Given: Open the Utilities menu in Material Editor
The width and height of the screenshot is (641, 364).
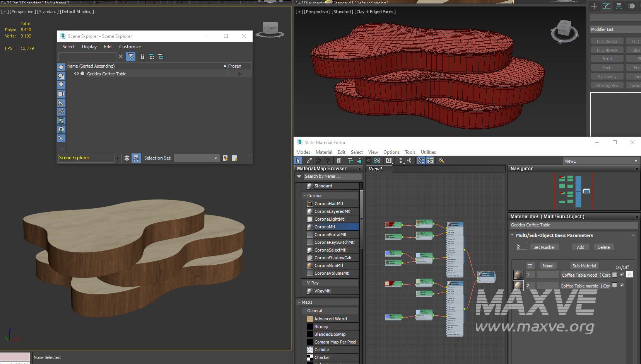Looking at the screenshot, I should click(x=428, y=152).
